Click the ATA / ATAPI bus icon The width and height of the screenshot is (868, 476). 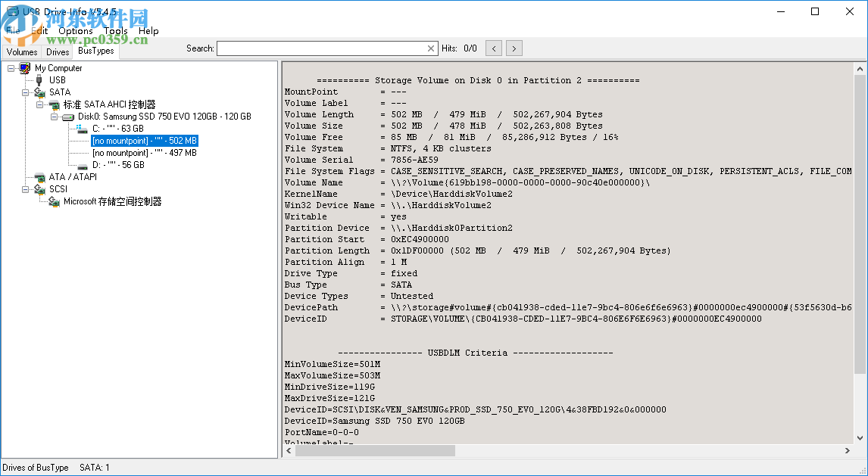click(x=39, y=178)
